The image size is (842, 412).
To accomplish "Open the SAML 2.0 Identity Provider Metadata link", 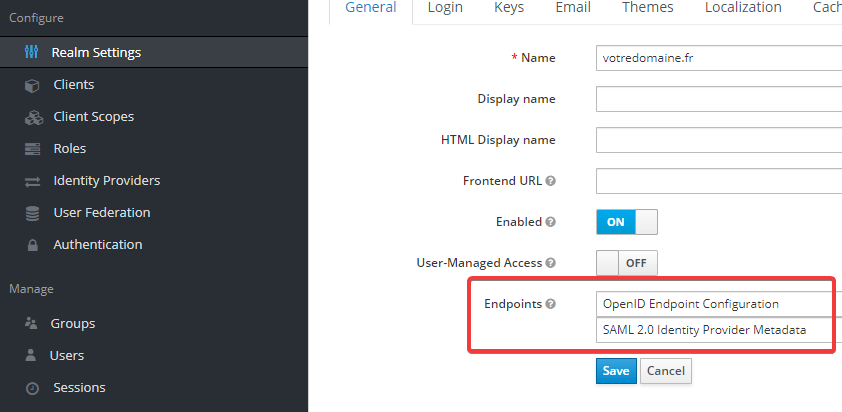I will [705, 330].
